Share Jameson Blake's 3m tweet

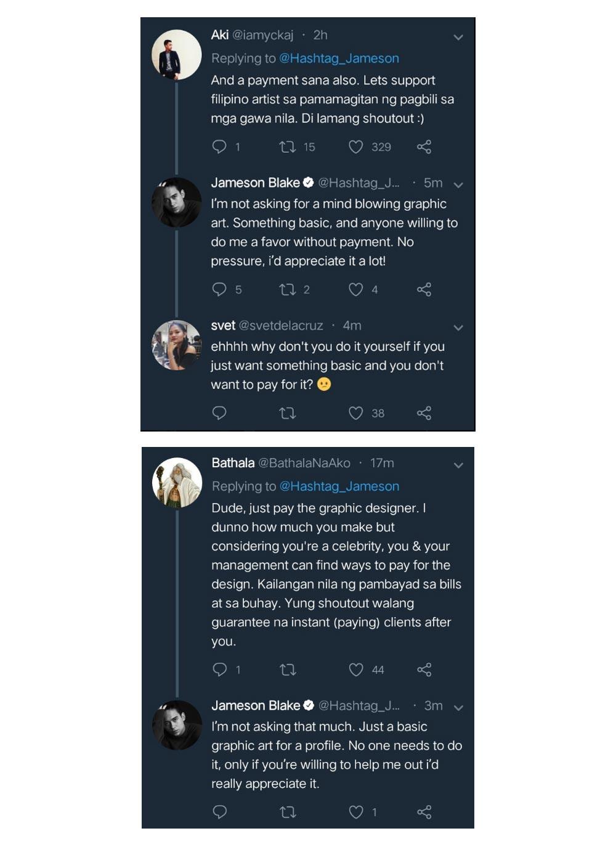point(424,812)
